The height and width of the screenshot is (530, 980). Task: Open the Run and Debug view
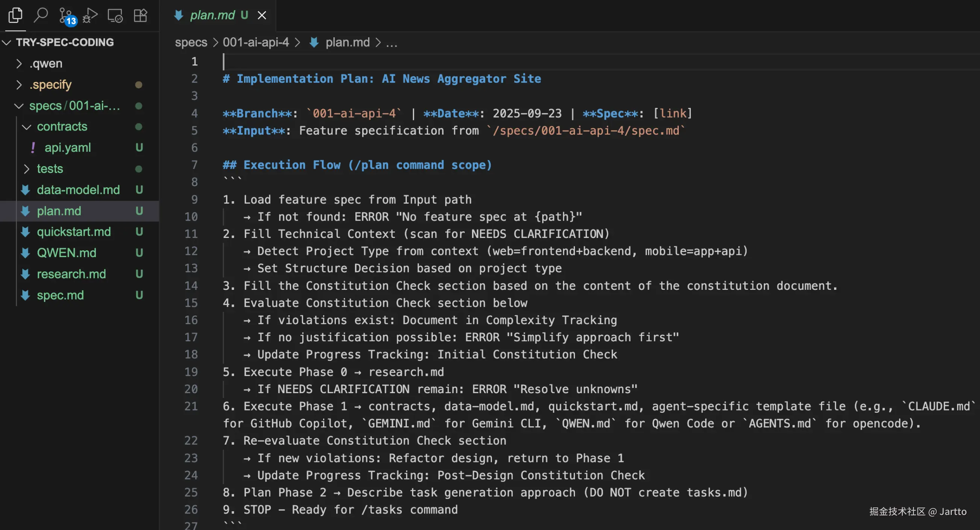(x=90, y=15)
